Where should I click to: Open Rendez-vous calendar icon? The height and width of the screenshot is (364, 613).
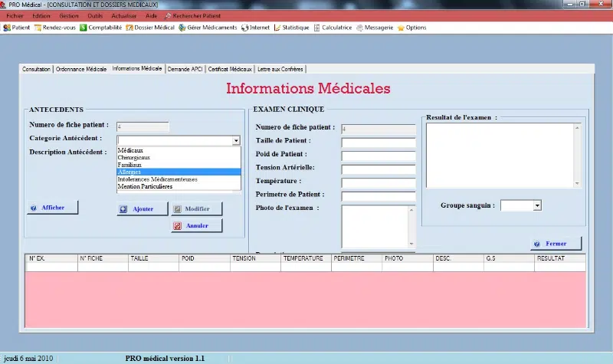[38, 28]
